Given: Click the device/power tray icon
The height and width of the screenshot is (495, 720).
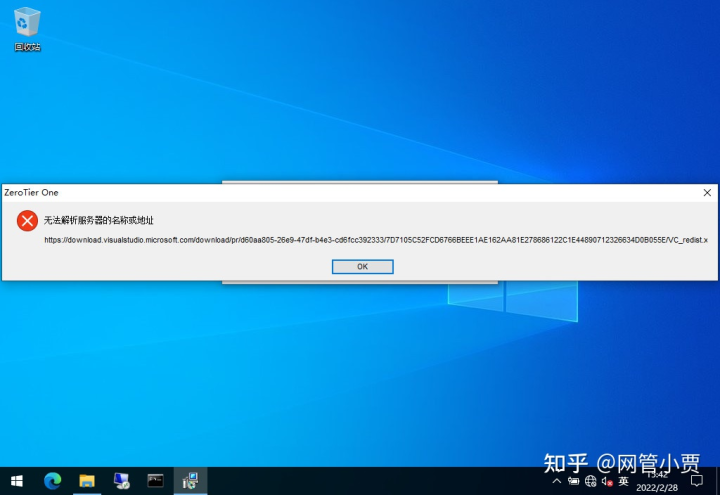Looking at the screenshot, I should pos(574,481).
